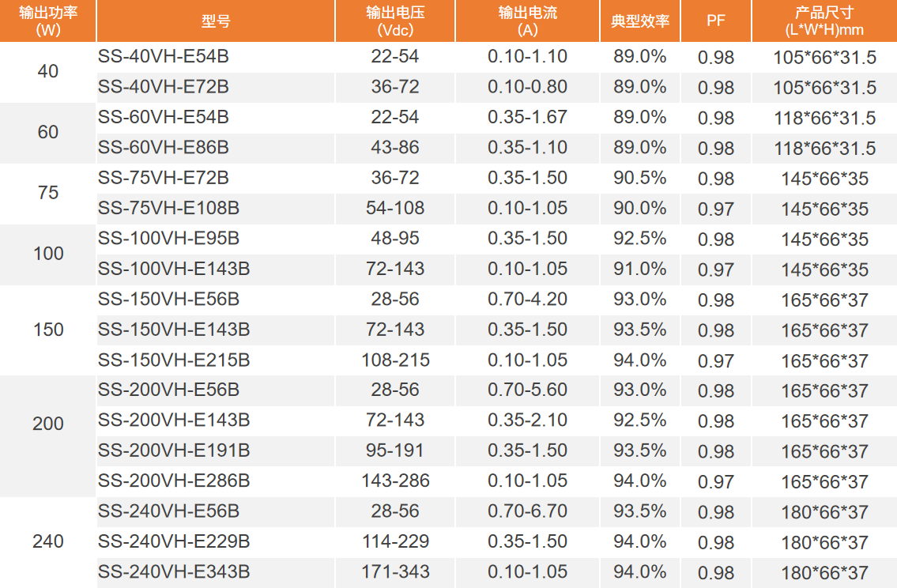Image resolution: width=897 pixels, height=588 pixels.
Task: Select the PF column header
Action: 716,21
